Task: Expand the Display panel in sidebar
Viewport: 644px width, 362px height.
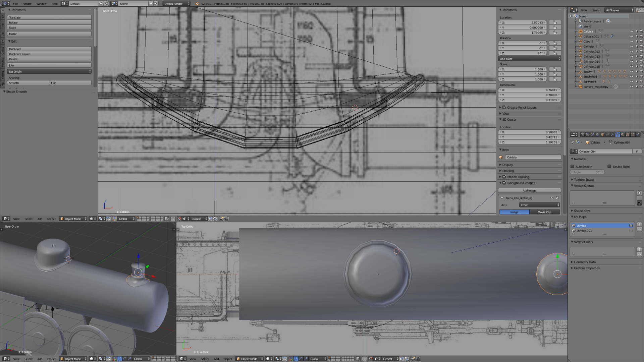Action: tap(507, 165)
